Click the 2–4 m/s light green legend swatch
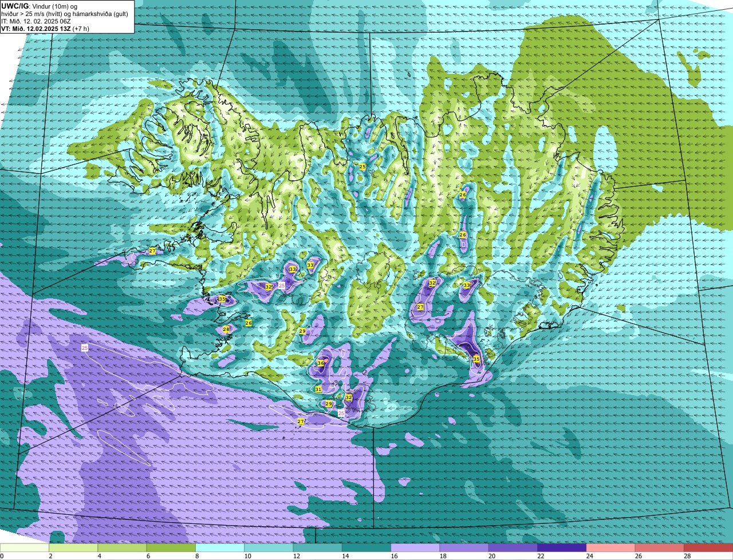Viewport: 733px width, 560px height. pos(74,548)
